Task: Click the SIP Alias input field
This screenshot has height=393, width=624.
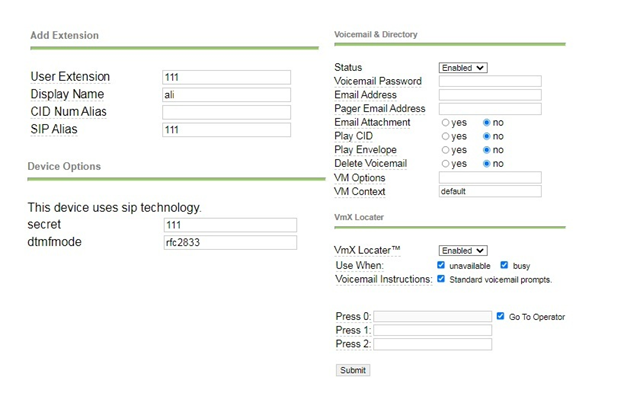Action: tap(226, 130)
